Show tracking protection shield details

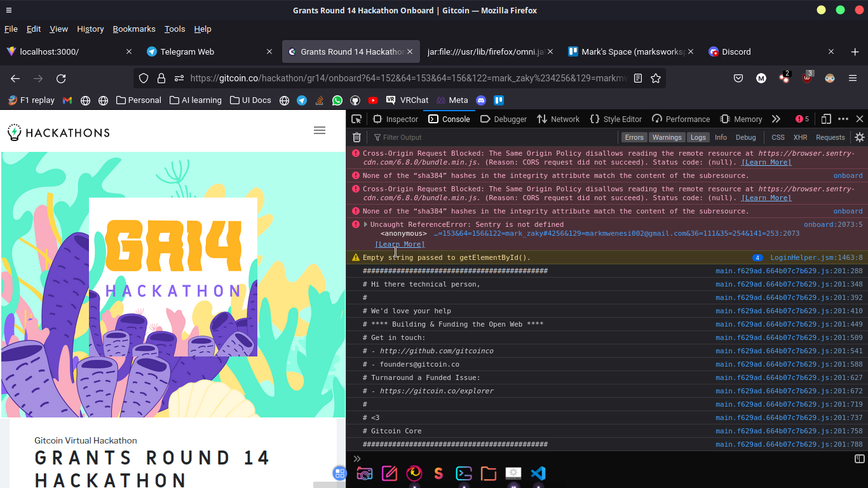click(x=144, y=78)
